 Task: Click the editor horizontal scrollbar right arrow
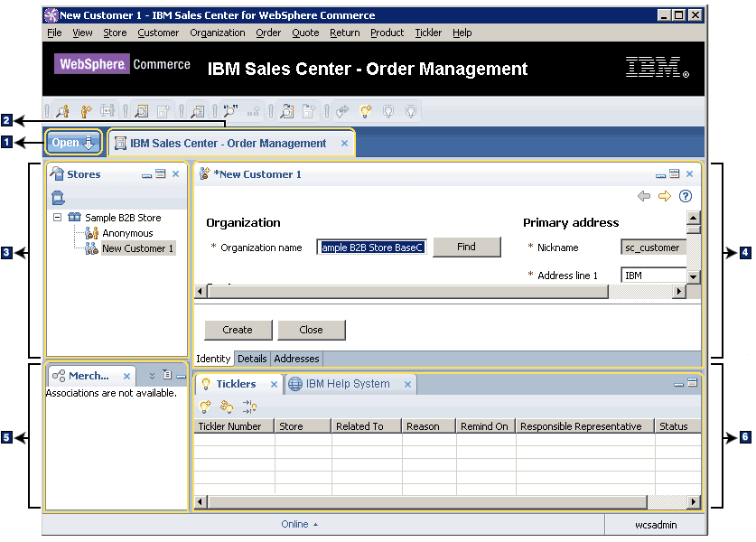(679, 291)
